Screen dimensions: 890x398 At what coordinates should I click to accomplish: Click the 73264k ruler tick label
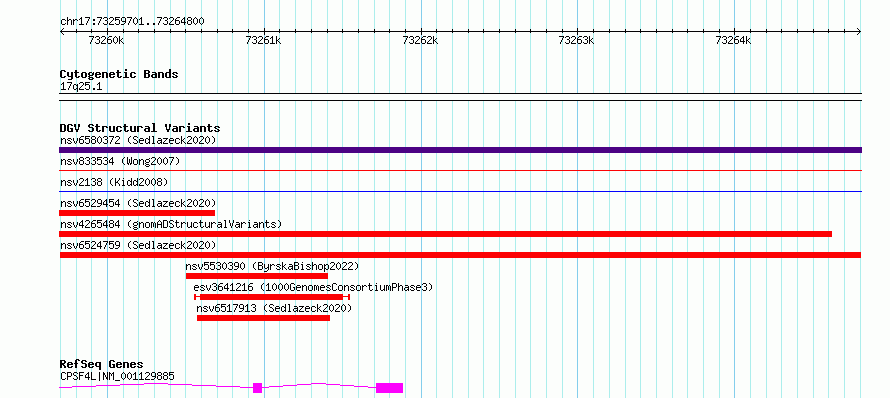tap(733, 40)
